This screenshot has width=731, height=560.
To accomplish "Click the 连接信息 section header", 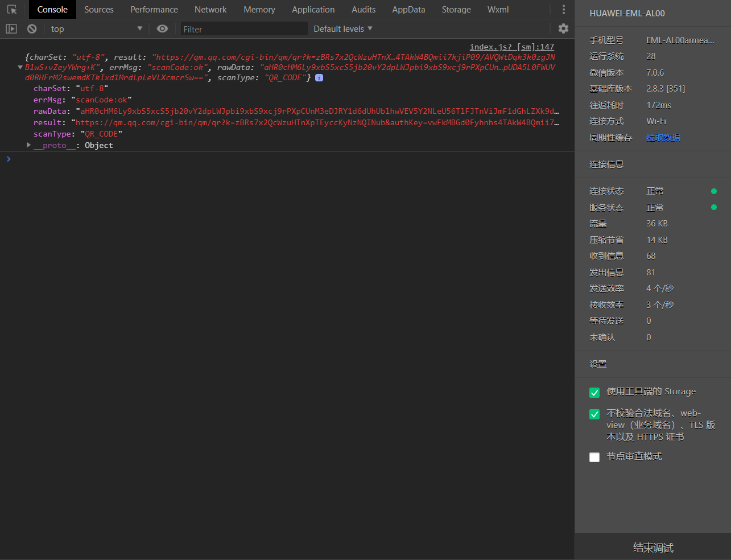I will pyautogui.click(x=606, y=164).
